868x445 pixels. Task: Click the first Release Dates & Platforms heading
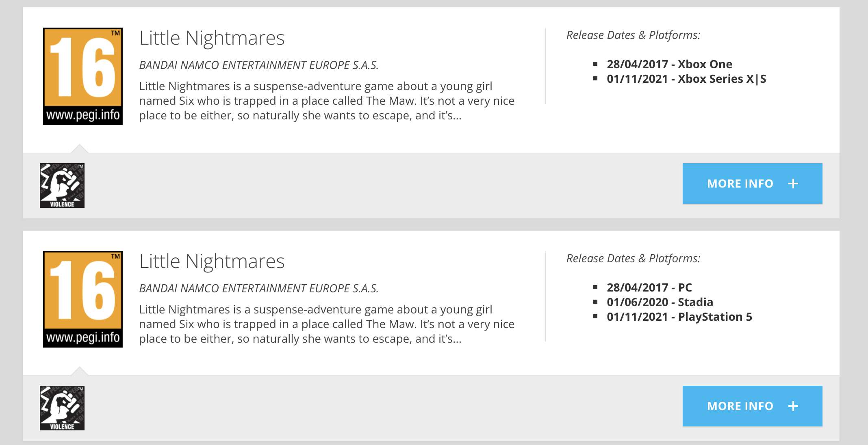(x=633, y=35)
